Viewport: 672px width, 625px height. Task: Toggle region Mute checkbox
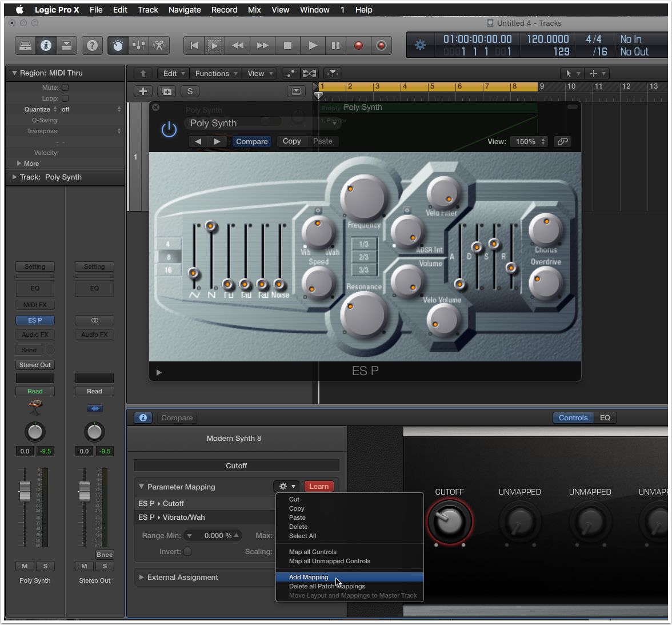tap(65, 87)
